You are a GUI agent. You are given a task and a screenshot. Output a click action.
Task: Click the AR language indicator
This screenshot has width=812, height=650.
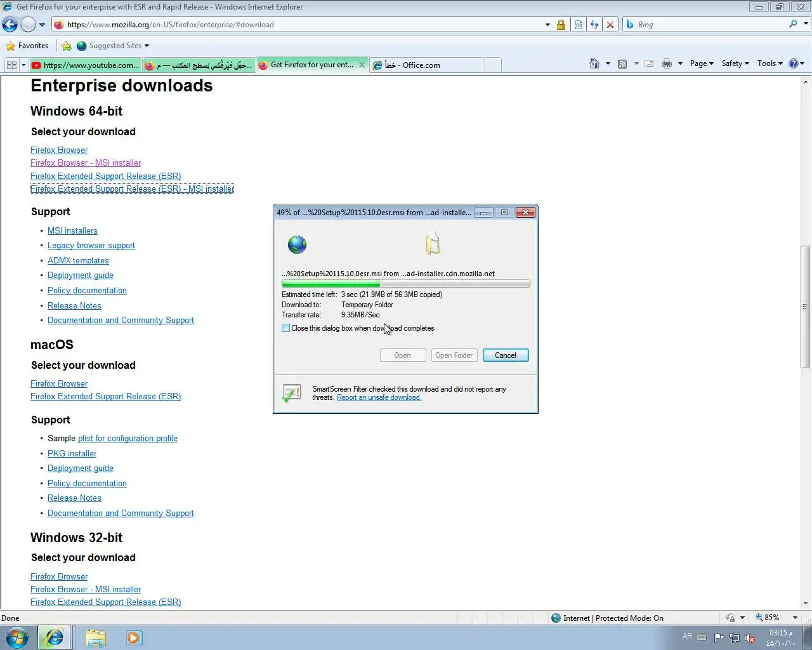[x=688, y=636]
